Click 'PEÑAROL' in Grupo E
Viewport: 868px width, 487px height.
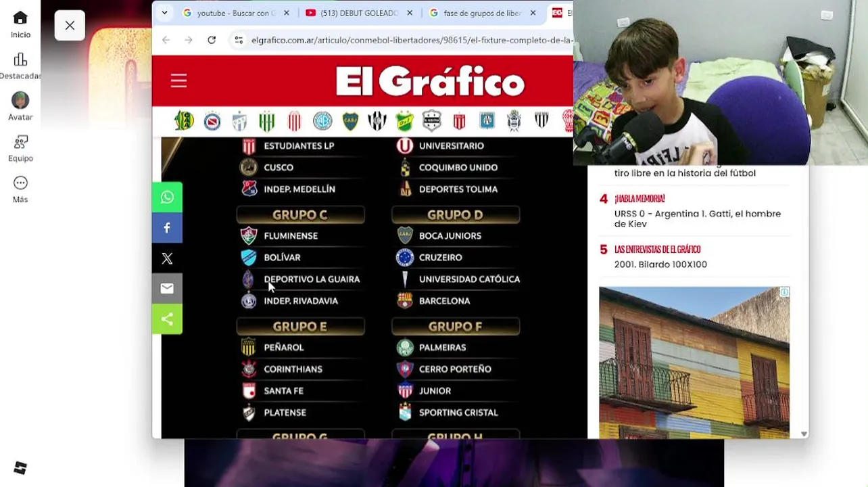pos(284,348)
